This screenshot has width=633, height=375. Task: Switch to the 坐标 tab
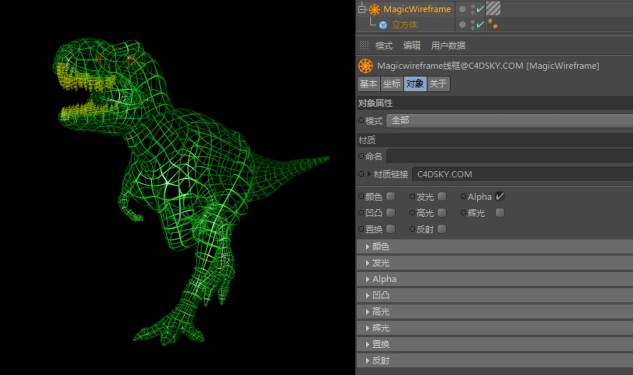click(x=392, y=84)
